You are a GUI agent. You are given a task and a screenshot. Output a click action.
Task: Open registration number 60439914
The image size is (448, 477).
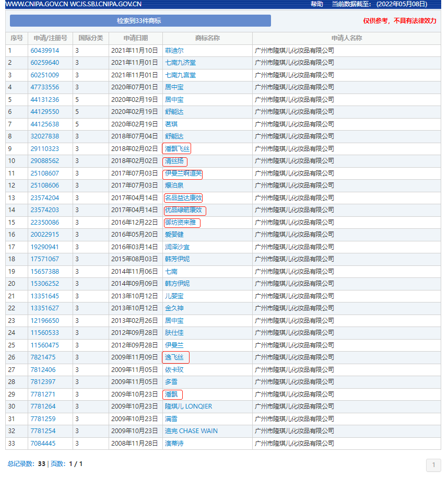coord(45,51)
